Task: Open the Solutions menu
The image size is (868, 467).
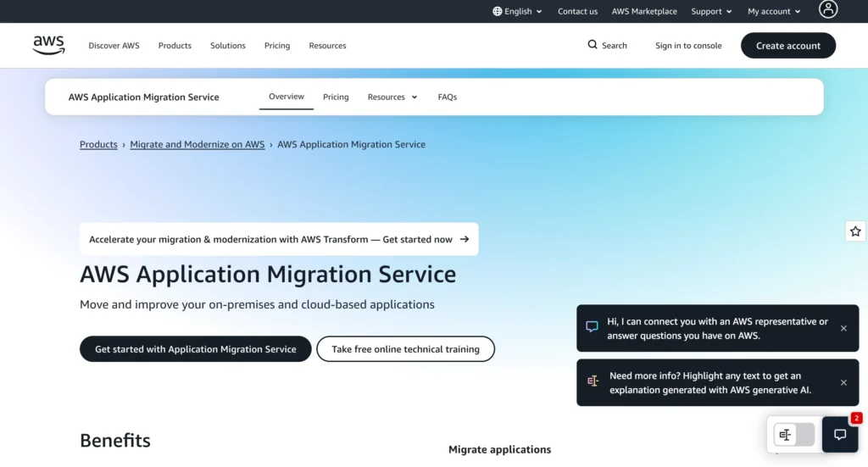Action: pyautogui.click(x=227, y=46)
